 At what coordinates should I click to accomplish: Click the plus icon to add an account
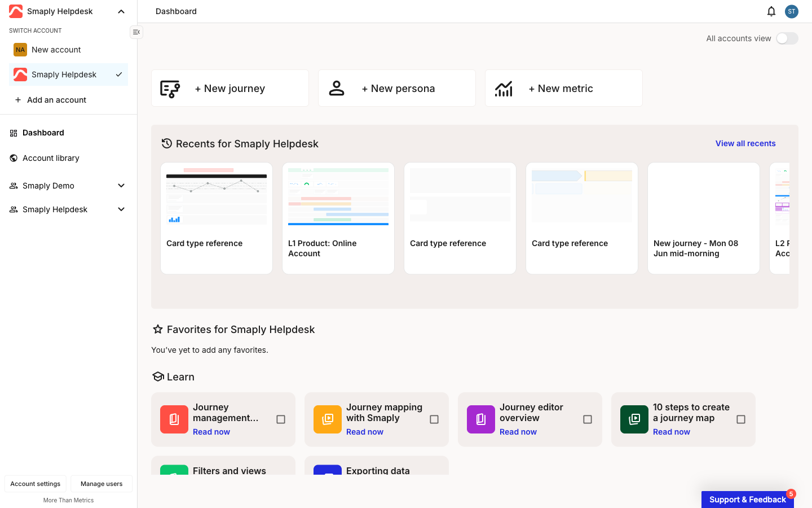tap(18, 100)
